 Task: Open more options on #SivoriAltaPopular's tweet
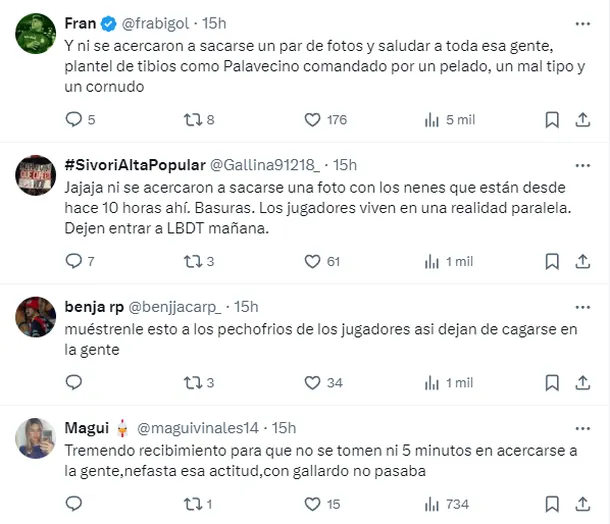pos(582,164)
